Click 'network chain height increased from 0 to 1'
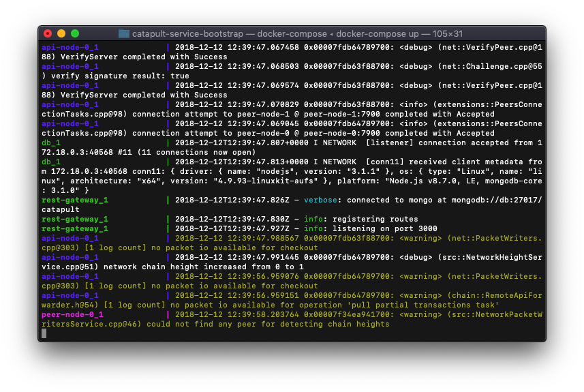This screenshot has width=584, height=392. [203, 267]
